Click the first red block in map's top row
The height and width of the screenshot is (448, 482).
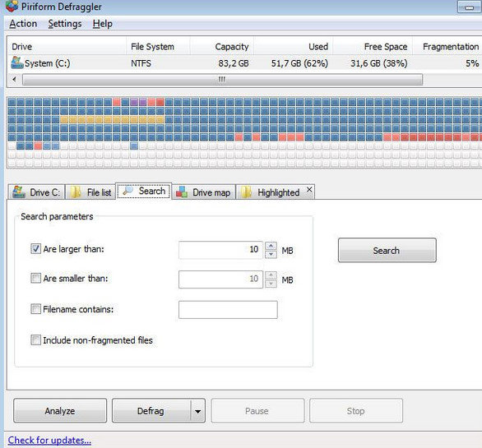tap(116, 102)
